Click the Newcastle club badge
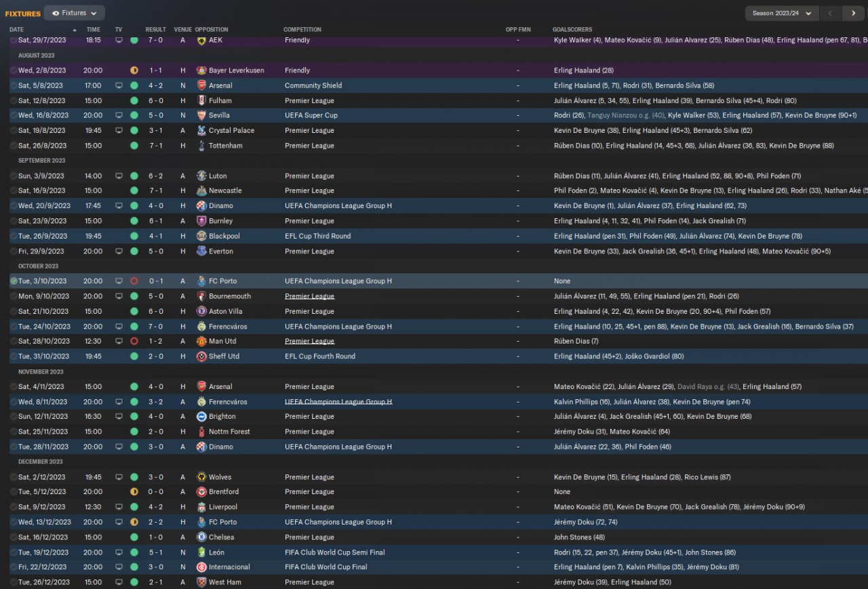The width and height of the screenshot is (868, 589). pyautogui.click(x=201, y=190)
